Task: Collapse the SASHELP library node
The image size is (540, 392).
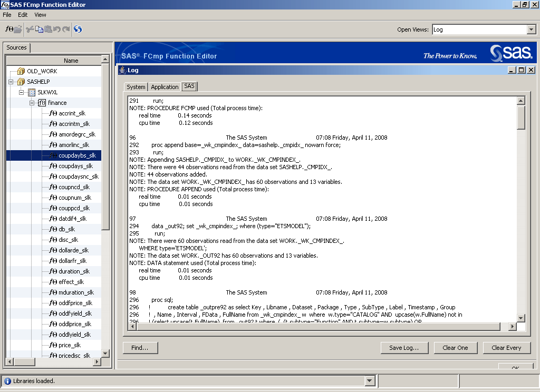Action: (11, 82)
